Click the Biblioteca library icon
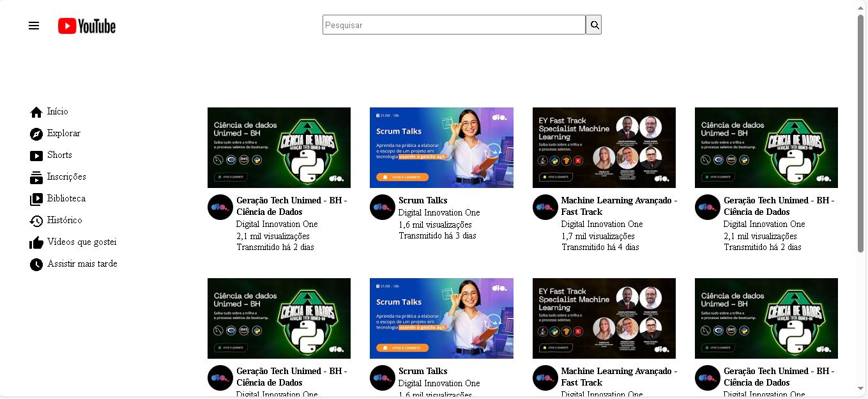Image resolution: width=868 pixels, height=399 pixels. (x=36, y=199)
